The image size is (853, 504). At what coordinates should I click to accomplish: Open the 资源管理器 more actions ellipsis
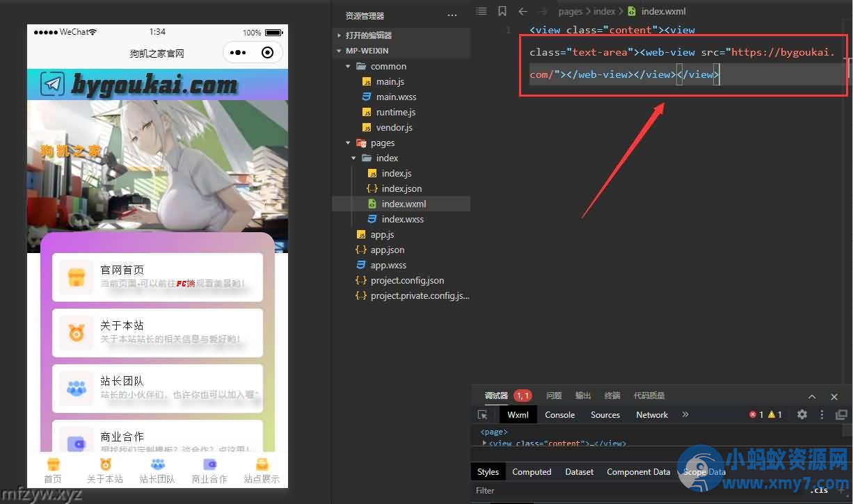[452, 15]
